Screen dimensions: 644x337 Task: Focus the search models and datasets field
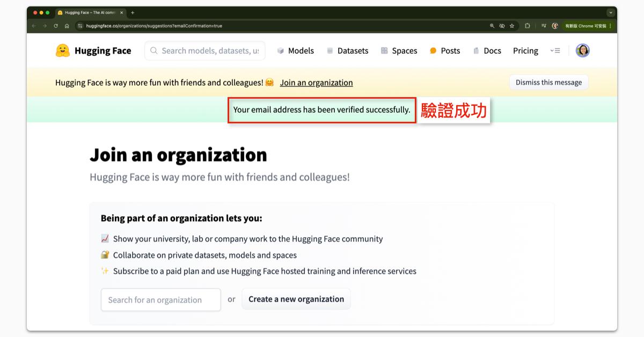click(205, 50)
